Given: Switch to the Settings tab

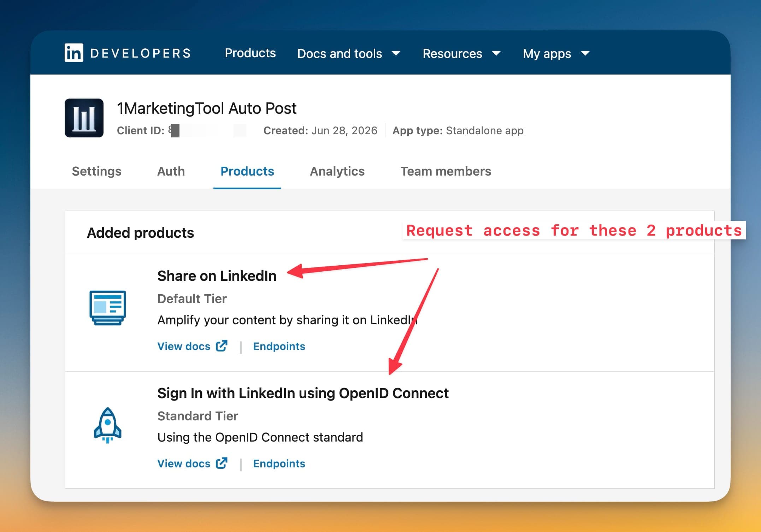Looking at the screenshot, I should (96, 171).
